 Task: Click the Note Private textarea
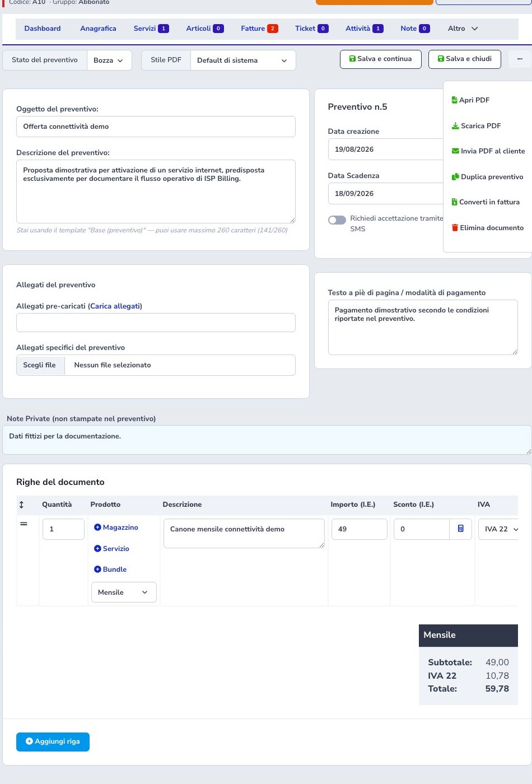tap(267, 440)
